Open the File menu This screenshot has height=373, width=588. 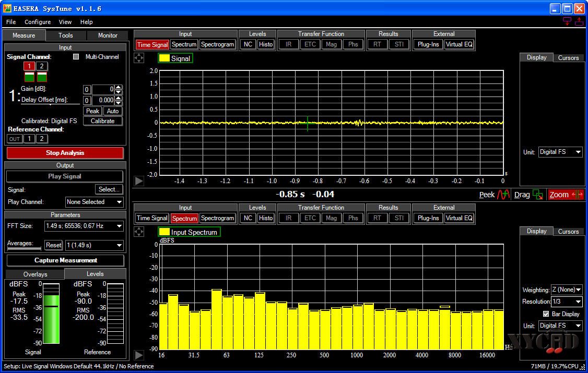coord(11,22)
